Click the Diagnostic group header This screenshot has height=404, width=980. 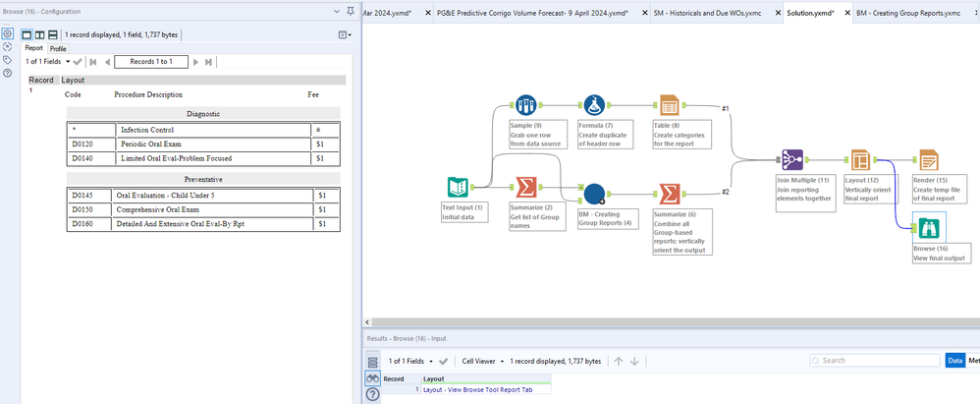click(203, 114)
